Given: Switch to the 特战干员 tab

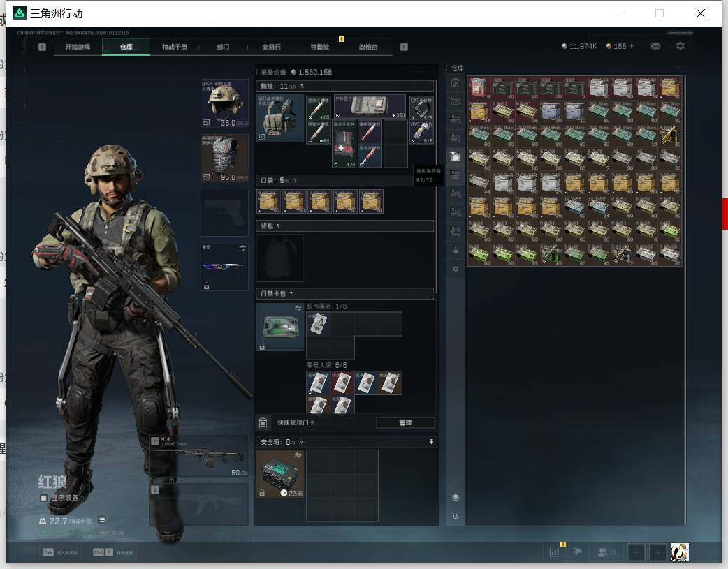Looking at the screenshot, I should point(175,47).
